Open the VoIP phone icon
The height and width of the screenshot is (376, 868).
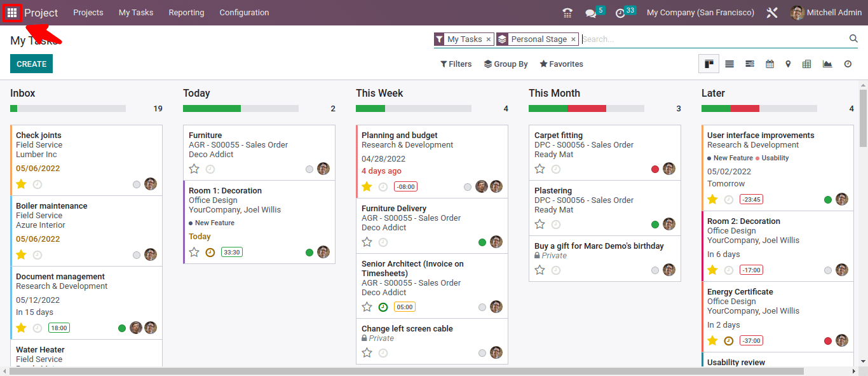(567, 13)
